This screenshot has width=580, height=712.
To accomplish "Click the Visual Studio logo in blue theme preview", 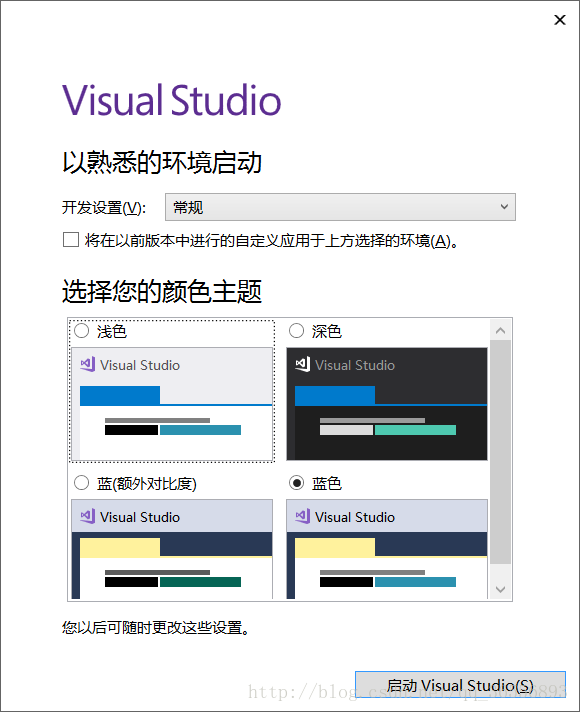I will (x=302, y=516).
